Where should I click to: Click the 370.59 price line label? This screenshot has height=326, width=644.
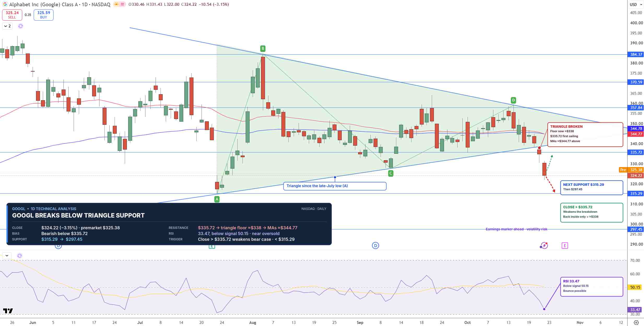[636, 82]
